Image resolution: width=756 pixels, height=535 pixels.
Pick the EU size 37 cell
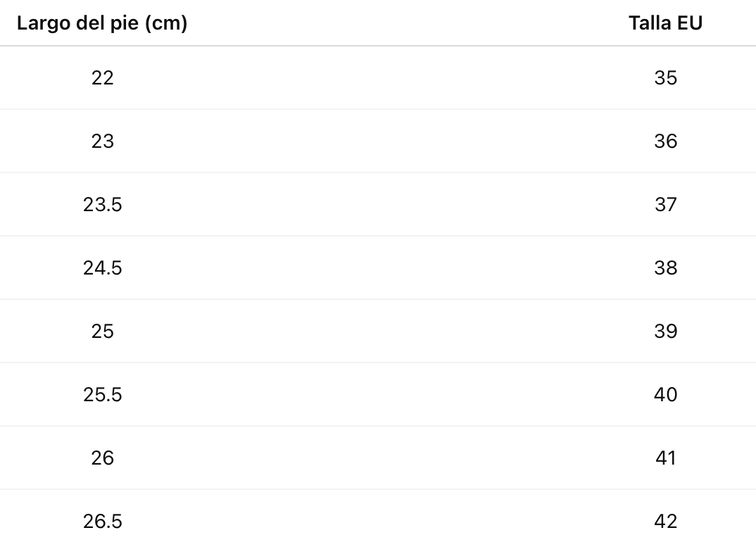tap(665, 204)
